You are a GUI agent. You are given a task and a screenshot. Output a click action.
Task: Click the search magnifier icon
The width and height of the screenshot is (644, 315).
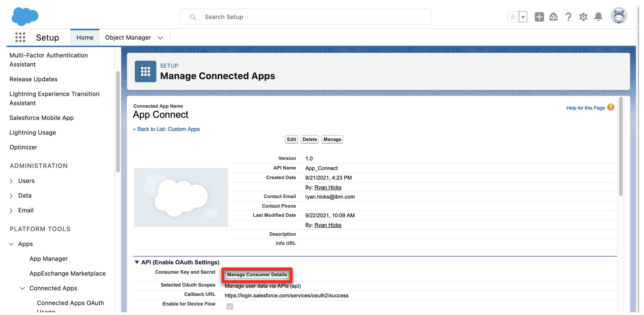tap(193, 17)
